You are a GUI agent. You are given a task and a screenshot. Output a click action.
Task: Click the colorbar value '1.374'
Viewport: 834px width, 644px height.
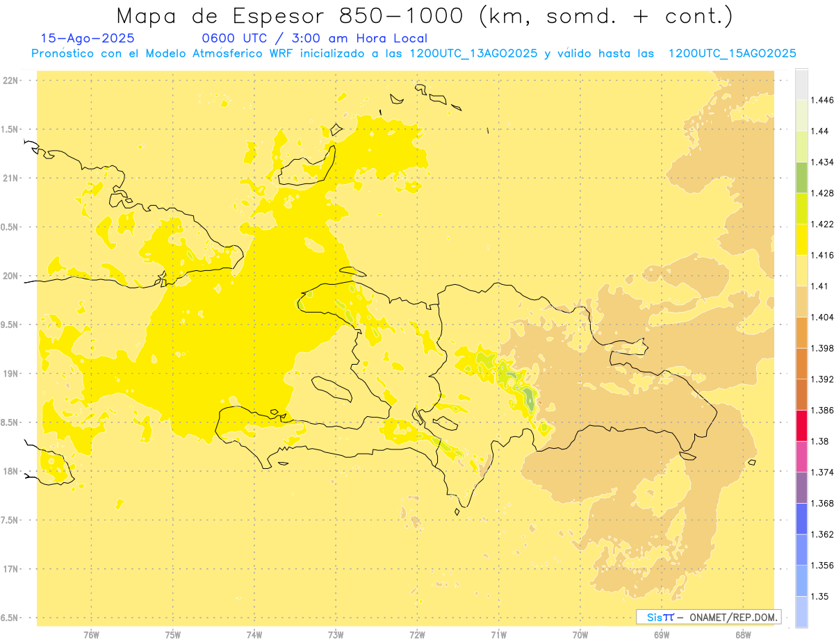click(x=823, y=472)
